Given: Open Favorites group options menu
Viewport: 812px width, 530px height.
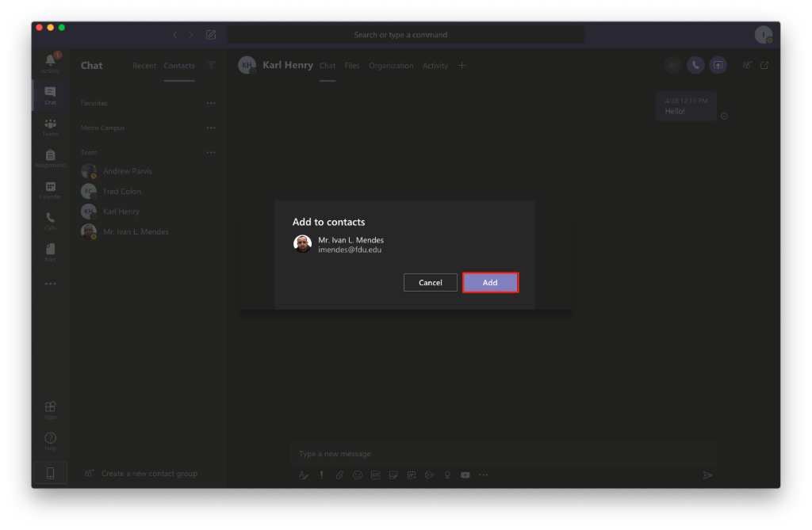Looking at the screenshot, I should [211, 103].
